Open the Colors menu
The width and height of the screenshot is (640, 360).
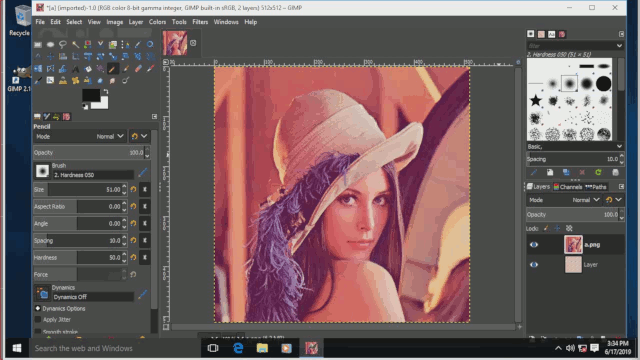click(157, 22)
